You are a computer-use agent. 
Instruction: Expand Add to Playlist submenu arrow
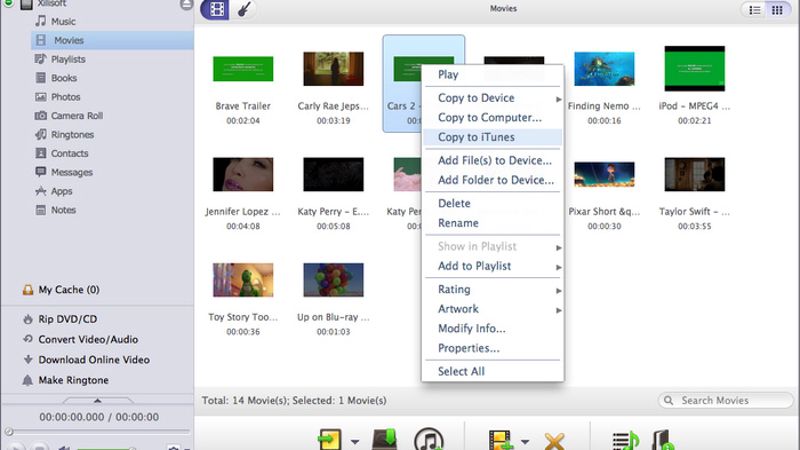point(558,267)
